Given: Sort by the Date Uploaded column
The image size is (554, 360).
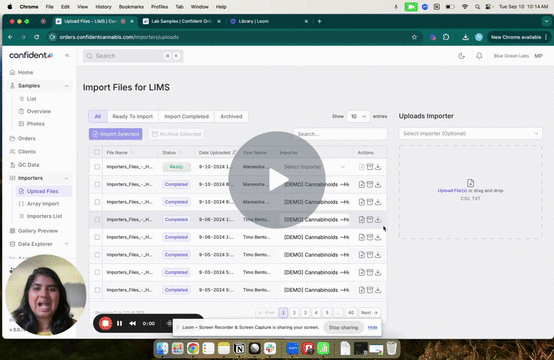Looking at the screenshot, I should pos(217,153).
